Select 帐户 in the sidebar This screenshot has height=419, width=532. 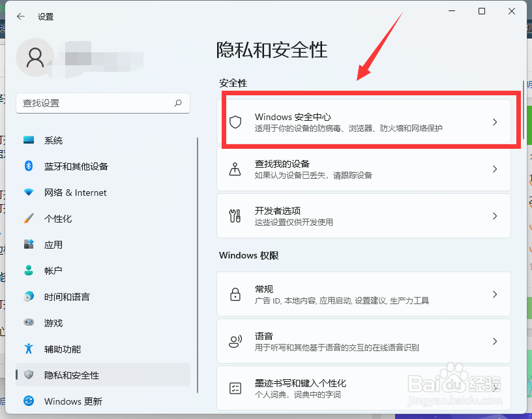tap(103, 271)
